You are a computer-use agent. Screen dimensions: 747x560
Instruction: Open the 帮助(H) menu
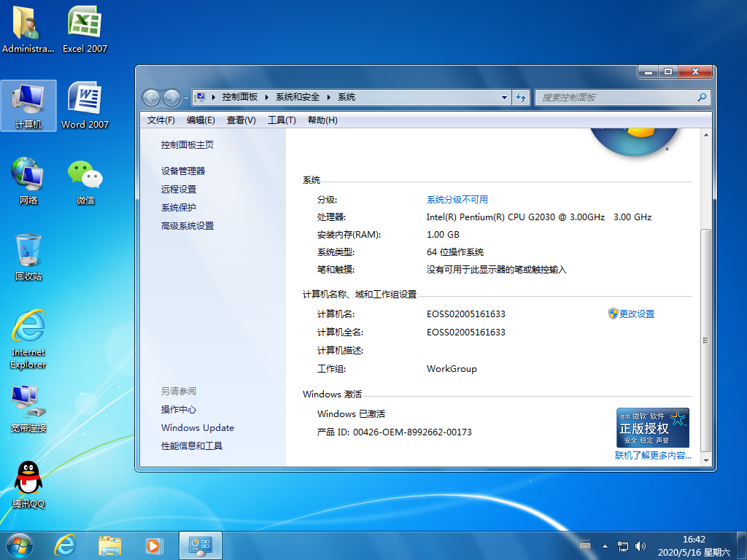click(x=322, y=120)
